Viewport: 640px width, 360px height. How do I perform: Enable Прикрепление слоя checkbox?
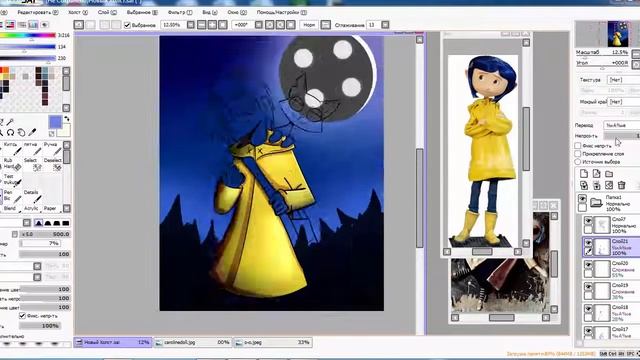tap(578, 153)
